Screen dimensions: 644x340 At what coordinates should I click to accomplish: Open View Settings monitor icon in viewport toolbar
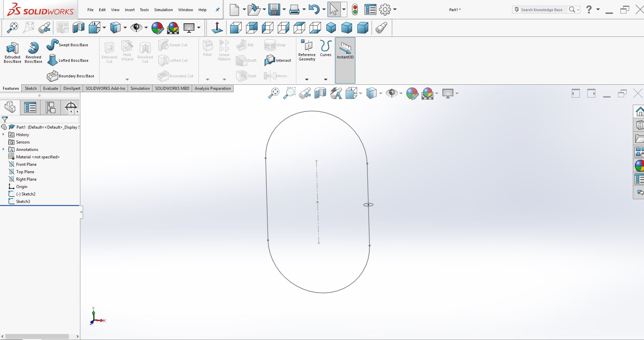point(448,93)
